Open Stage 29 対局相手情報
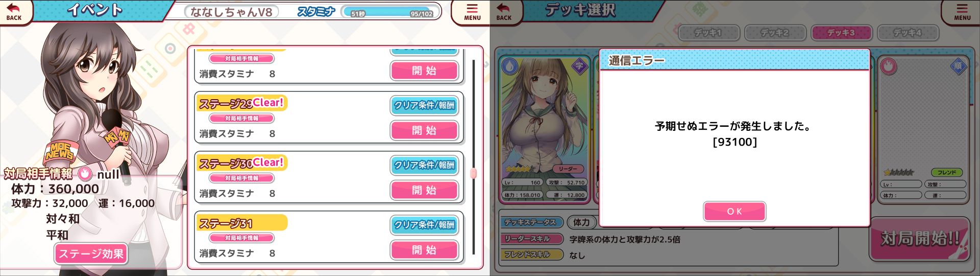The width and height of the screenshot is (980, 276). point(242,118)
